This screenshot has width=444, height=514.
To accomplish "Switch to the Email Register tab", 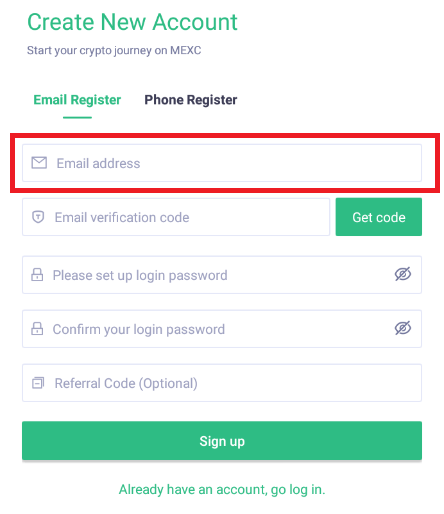I will point(77,100).
